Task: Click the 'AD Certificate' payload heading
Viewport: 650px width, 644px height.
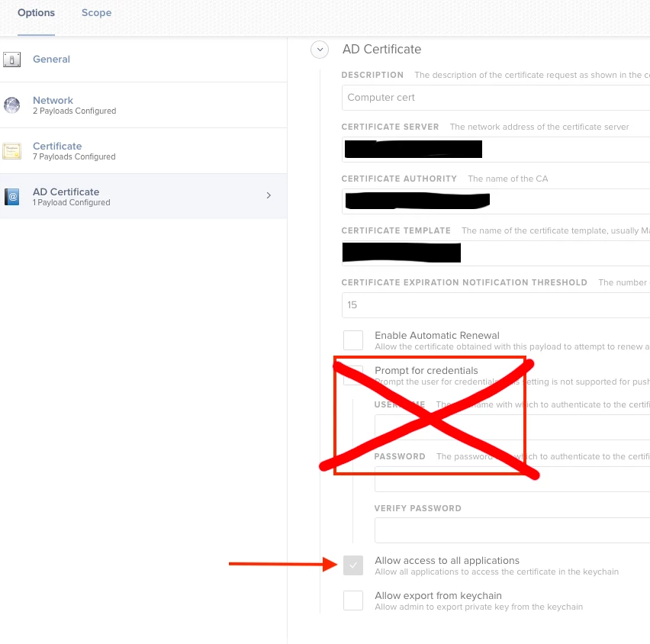Action: 381,50
